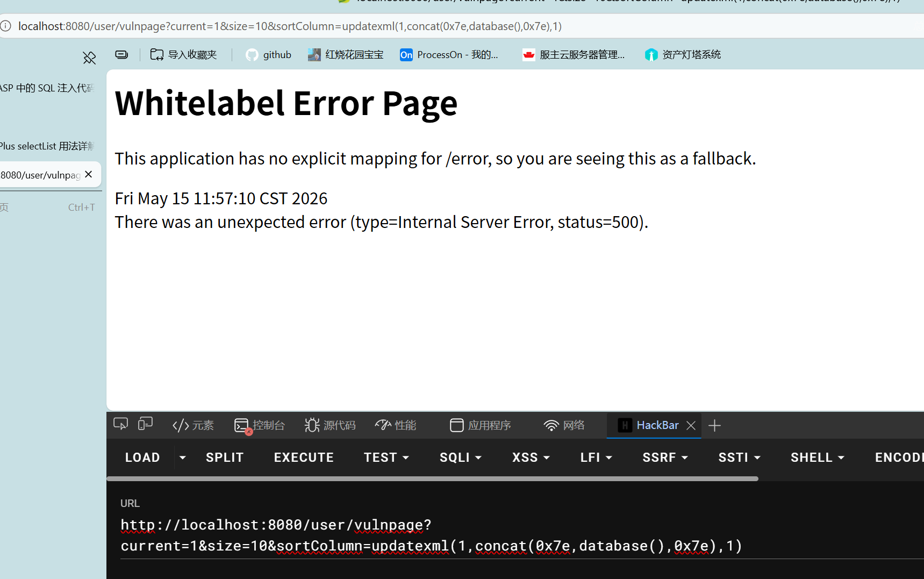Click the plus icon for more tools

point(714,426)
